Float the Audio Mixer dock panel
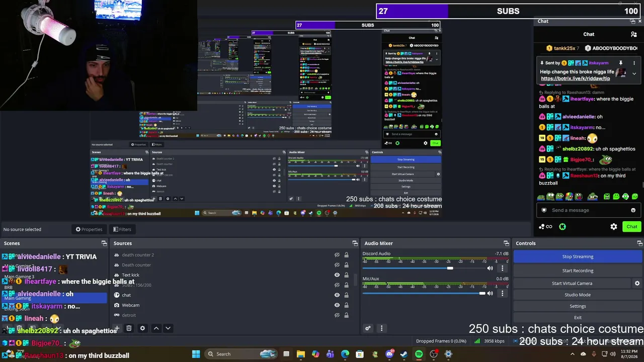The image size is (644, 362). click(506, 243)
